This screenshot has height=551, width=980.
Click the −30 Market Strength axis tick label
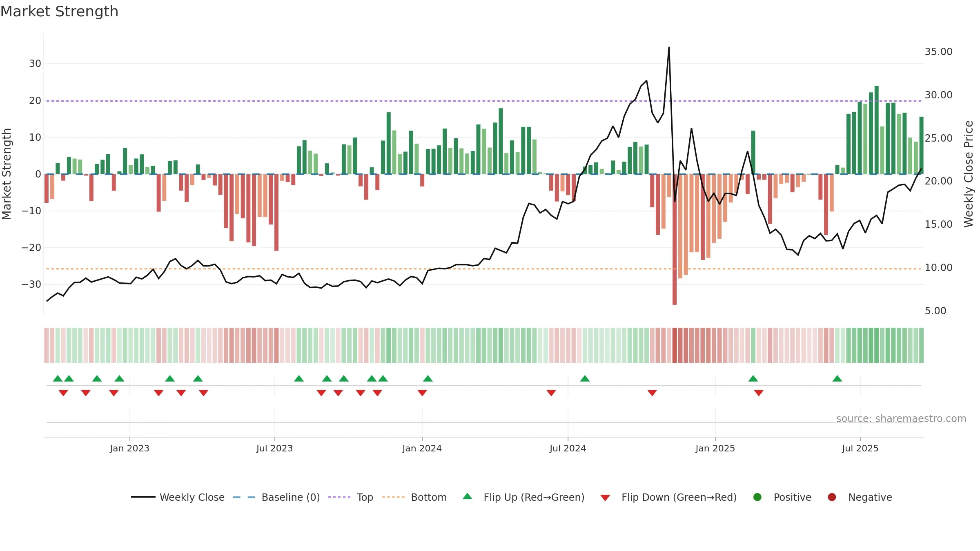[x=31, y=284]
